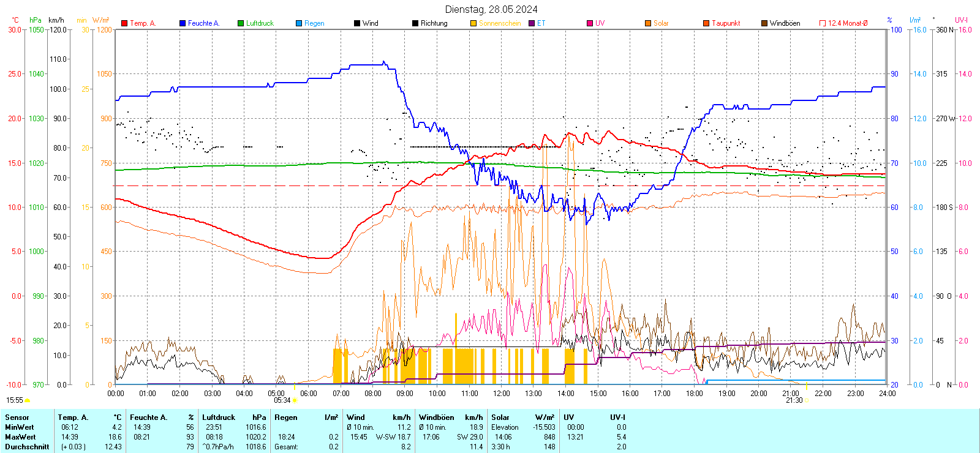Viewport: 980px width, 453px height.
Task: Select the Taupunkt legend label
Action: point(726,23)
